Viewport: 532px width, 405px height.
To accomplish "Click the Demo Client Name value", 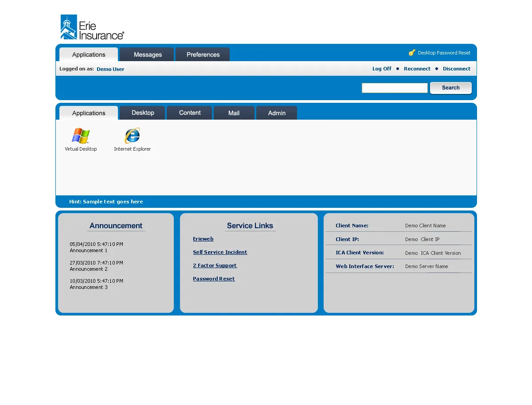I will (426, 226).
